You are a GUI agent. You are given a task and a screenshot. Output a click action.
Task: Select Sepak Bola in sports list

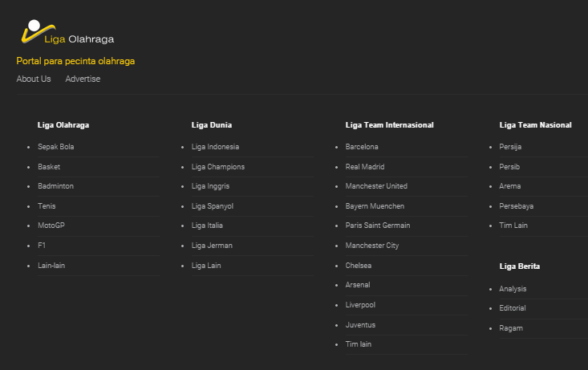click(55, 147)
